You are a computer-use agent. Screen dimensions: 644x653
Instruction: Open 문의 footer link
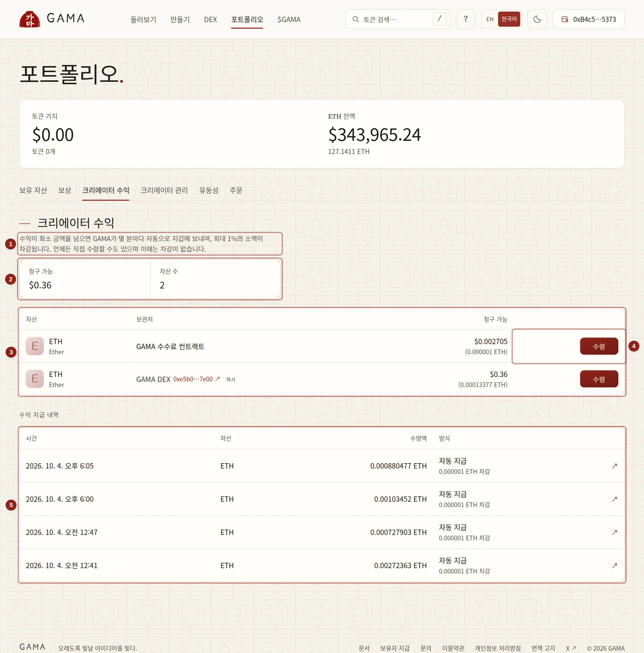pyautogui.click(x=426, y=648)
